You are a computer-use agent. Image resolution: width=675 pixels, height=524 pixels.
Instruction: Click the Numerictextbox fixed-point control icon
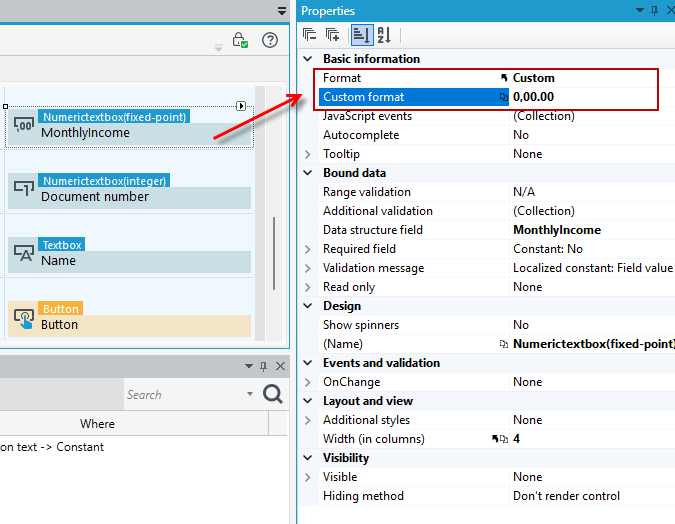[24, 125]
